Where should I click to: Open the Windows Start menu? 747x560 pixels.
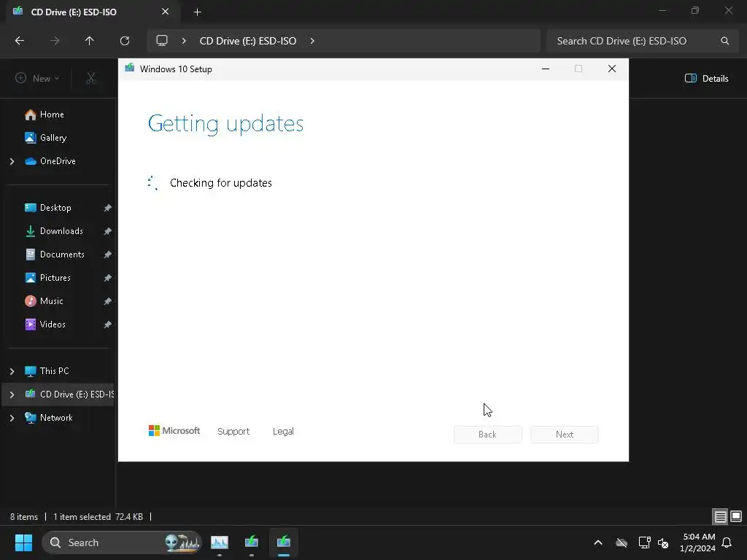tap(23, 542)
